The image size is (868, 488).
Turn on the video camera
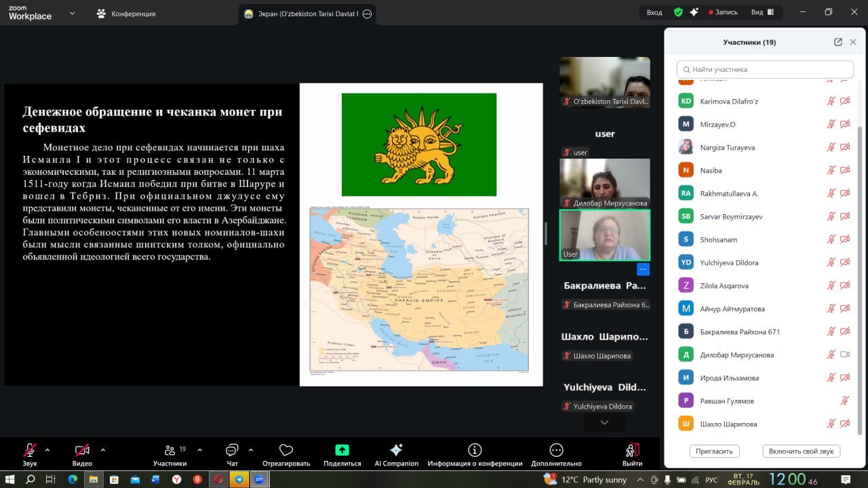tap(82, 451)
